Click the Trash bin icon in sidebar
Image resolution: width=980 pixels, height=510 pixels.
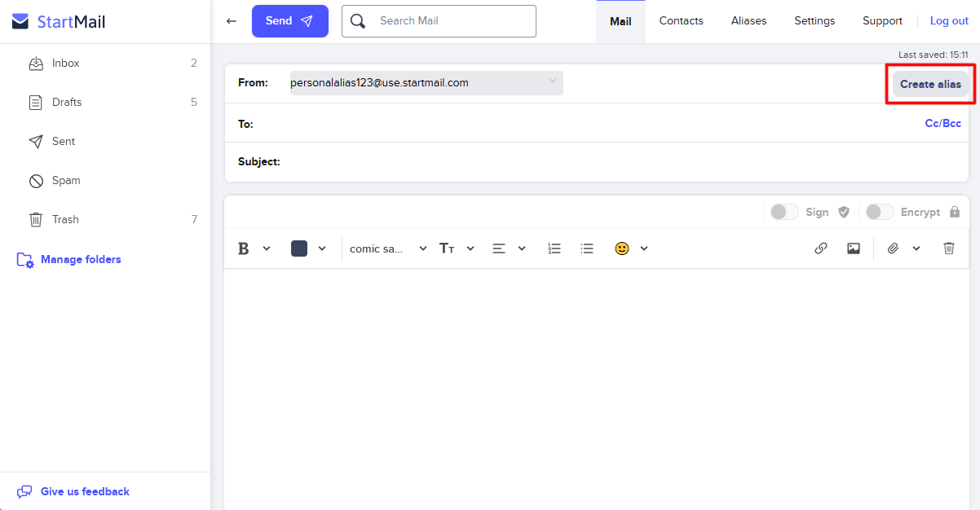point(36,220)
